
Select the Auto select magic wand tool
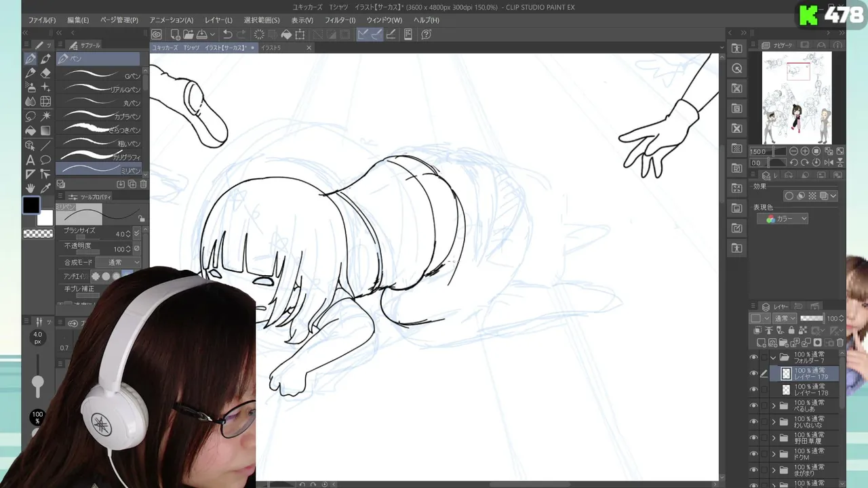(45, 116)
